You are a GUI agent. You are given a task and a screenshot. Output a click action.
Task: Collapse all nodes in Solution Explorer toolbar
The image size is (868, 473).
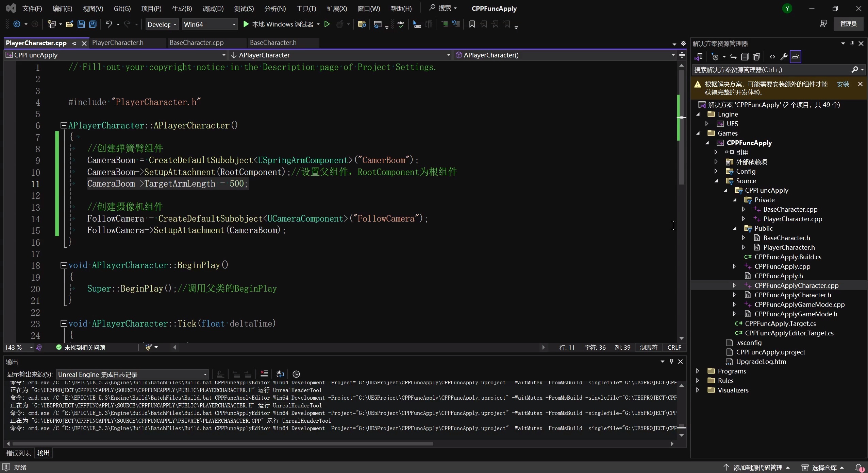[x=745, y=57]
